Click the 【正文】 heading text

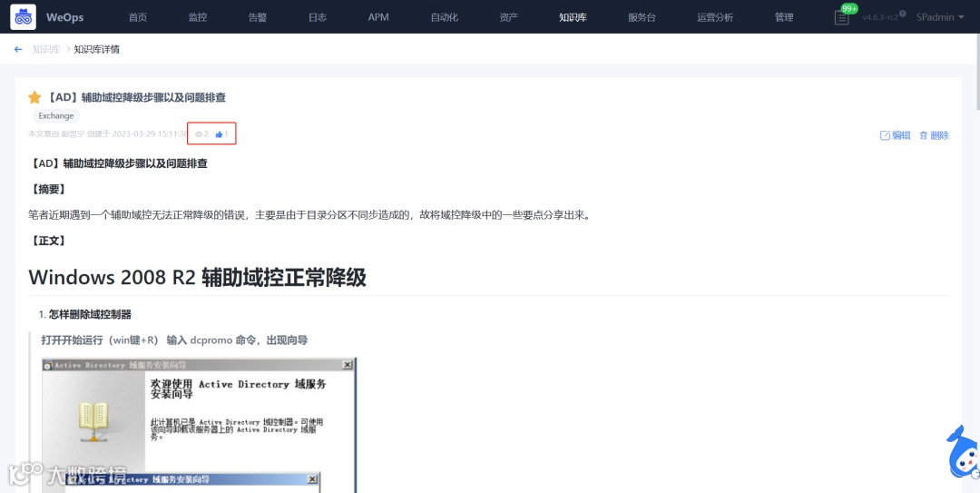click(48, 241)
